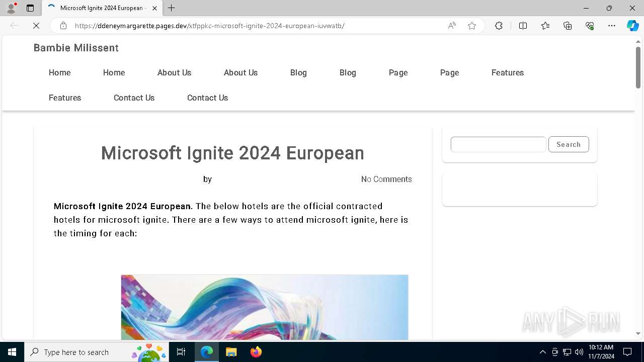Toggle Split screen view

point(523,26)
